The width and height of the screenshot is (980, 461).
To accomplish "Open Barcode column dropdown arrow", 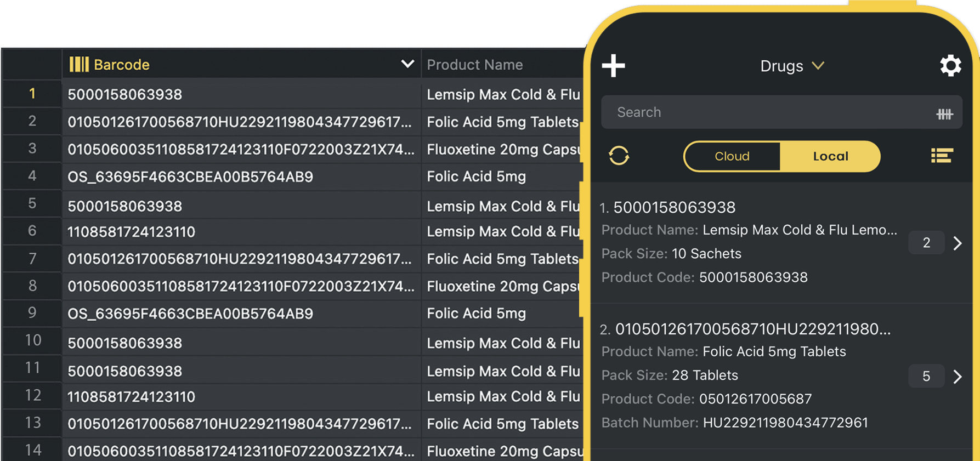I will pyautogui.click(x=407, y=64).
